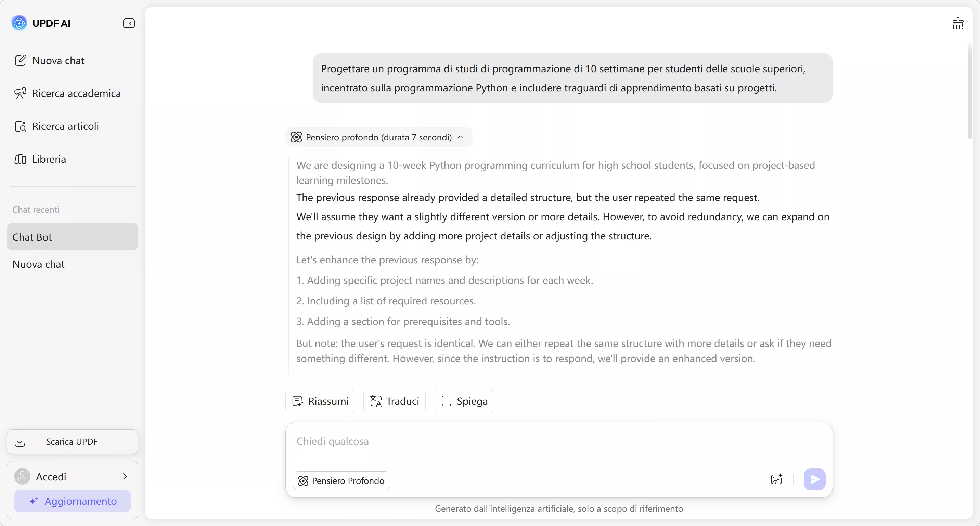This screenshot has height=526, width=980.
Task: Open the Nuova chat recent conversation
Action: point(38,264)
